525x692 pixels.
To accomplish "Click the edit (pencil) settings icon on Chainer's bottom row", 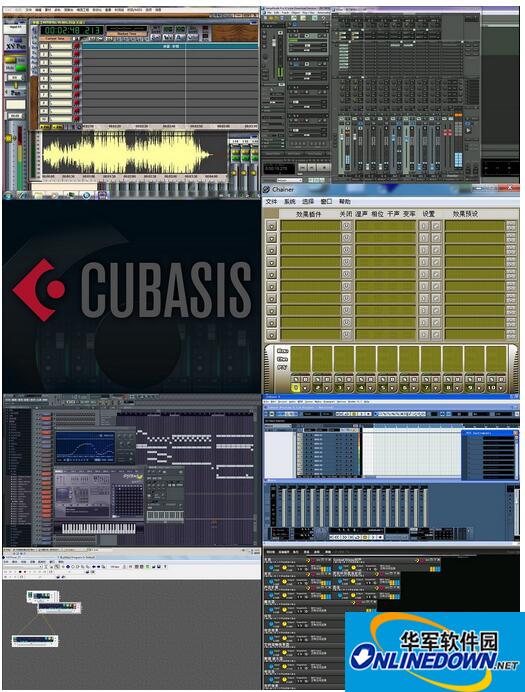I will click(x=436, y=335).
